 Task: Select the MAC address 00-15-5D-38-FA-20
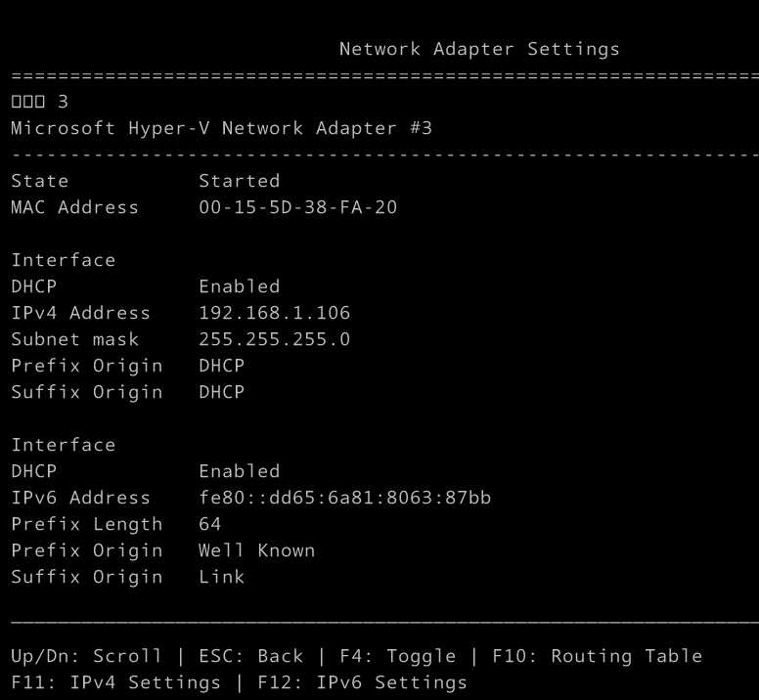[297, 207]
